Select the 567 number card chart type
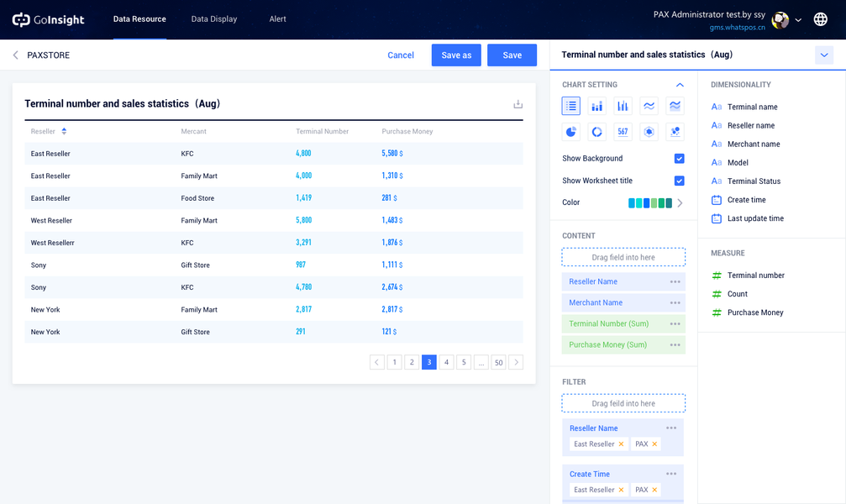This screenshot has height=504, width=846. [x=623, y=132]
